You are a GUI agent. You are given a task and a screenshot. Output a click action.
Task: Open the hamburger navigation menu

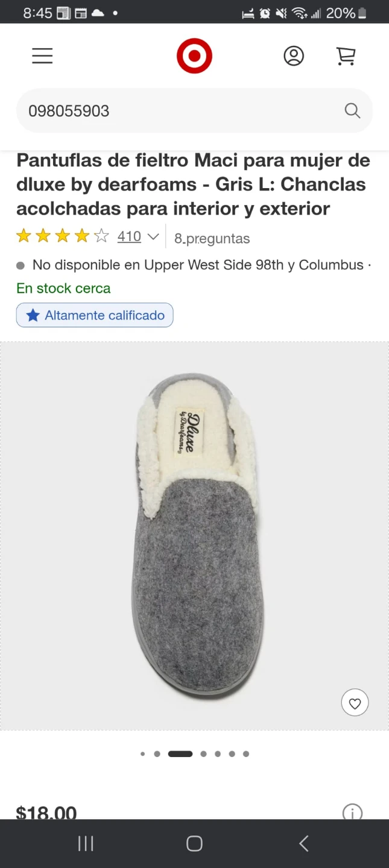pos(42,56)
